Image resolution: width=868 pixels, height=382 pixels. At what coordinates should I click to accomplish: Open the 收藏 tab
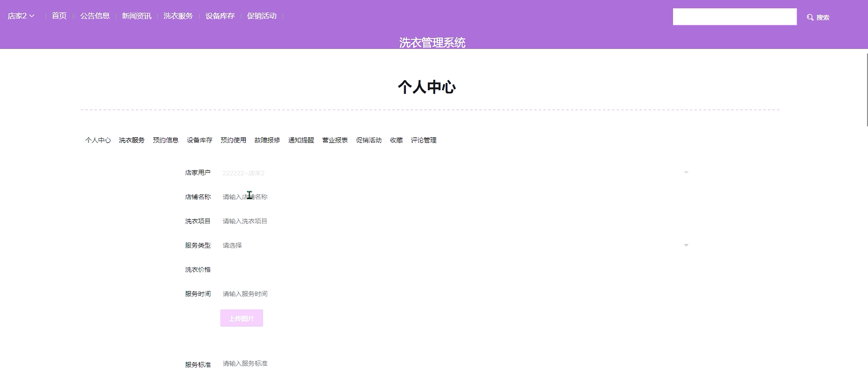coord(396,140)
